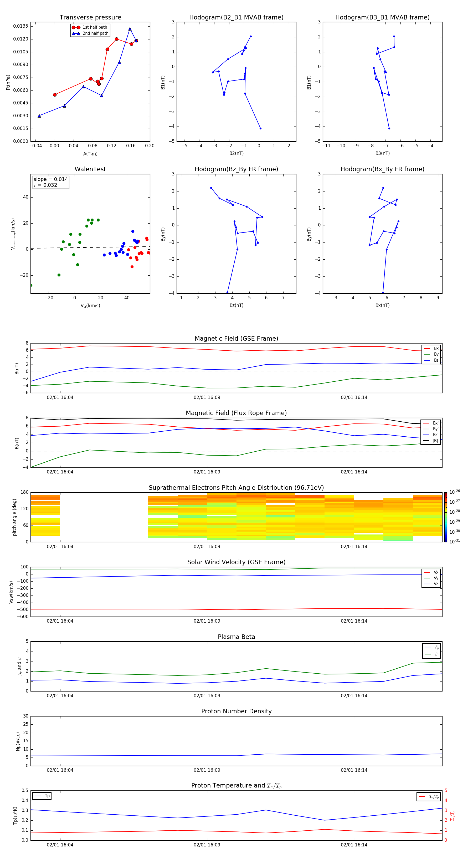Click the 'Hodogram(B3_B1 MVAB frame)' title
Image resolution: width=473 pixels, height=868 pixels.
pyautogui.click(x=382, y=18)
